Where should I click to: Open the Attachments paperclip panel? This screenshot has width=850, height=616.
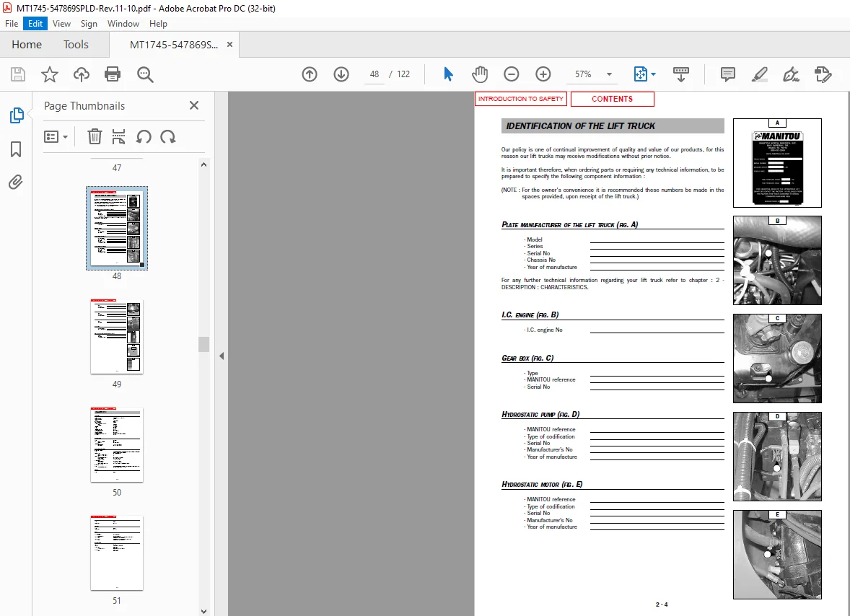pyautogui.click(x=16, y=182)
